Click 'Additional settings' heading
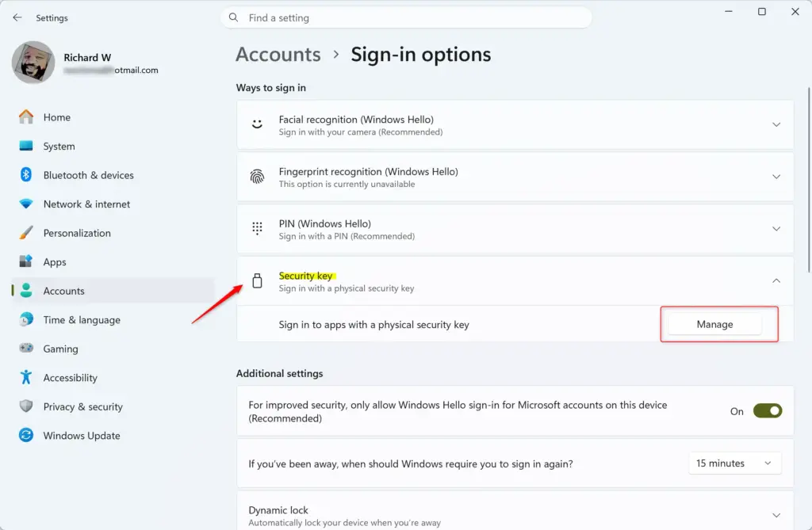The image size is (812, 530). pos(280,373)
